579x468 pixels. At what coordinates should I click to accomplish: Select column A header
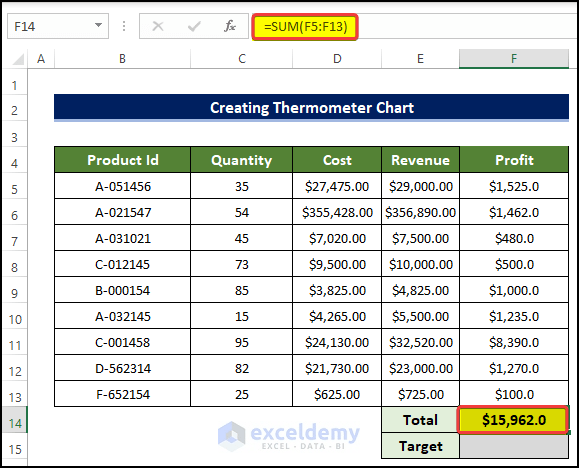(x=41, y=59)
